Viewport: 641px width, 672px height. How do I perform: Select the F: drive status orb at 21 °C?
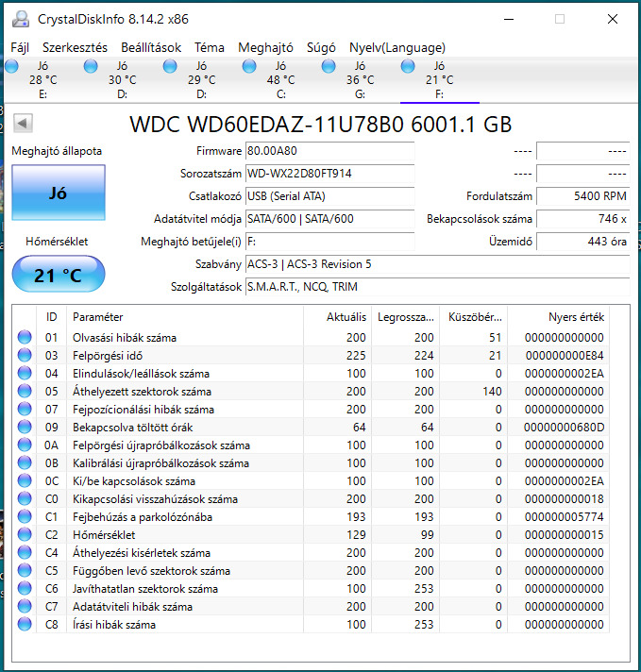coord(408,66)
